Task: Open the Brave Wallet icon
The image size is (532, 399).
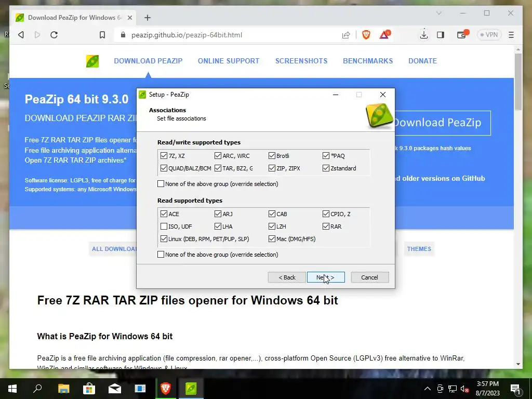Action: tap(462, 35)
